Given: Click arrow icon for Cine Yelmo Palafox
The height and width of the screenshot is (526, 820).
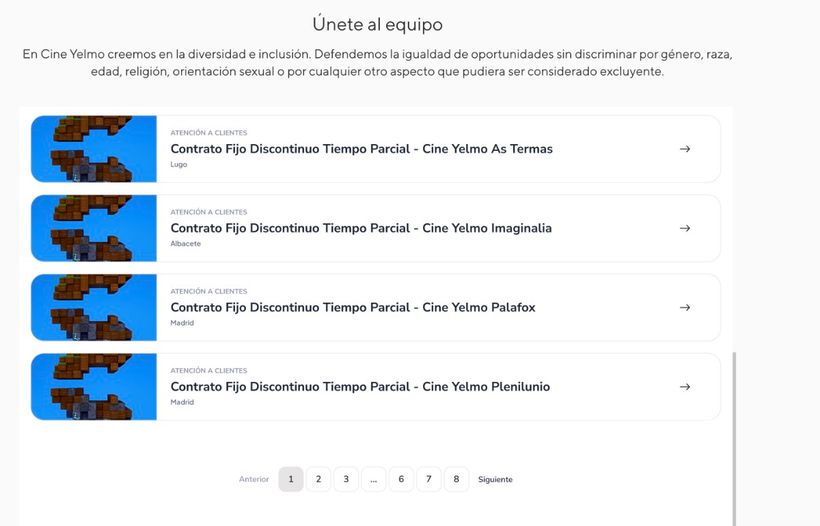Looking at the screenshot, I should pos(685,307).
